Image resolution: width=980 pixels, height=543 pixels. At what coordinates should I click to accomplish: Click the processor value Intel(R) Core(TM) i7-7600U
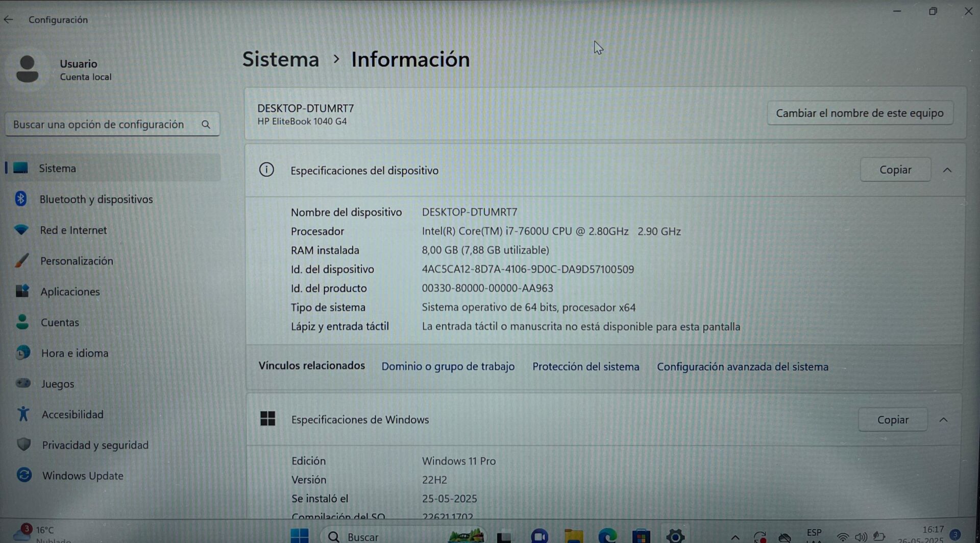[x=551, y=231]
